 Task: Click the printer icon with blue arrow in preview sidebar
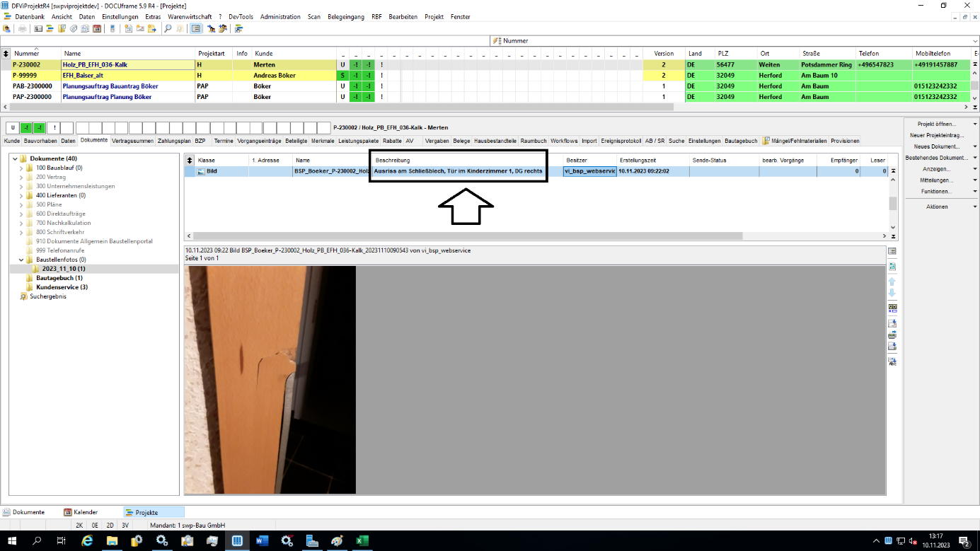point(892,335)
